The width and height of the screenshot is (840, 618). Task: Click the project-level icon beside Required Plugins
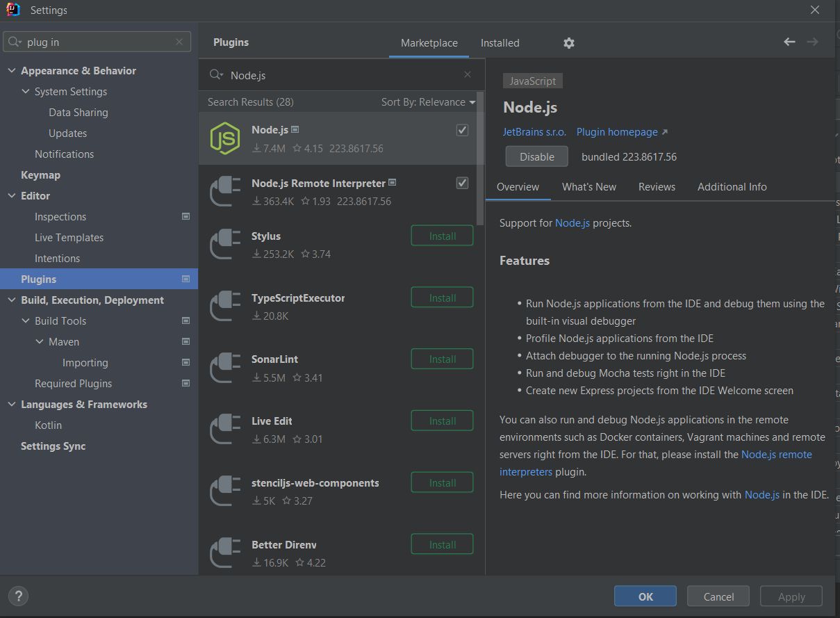pos(186,383)
